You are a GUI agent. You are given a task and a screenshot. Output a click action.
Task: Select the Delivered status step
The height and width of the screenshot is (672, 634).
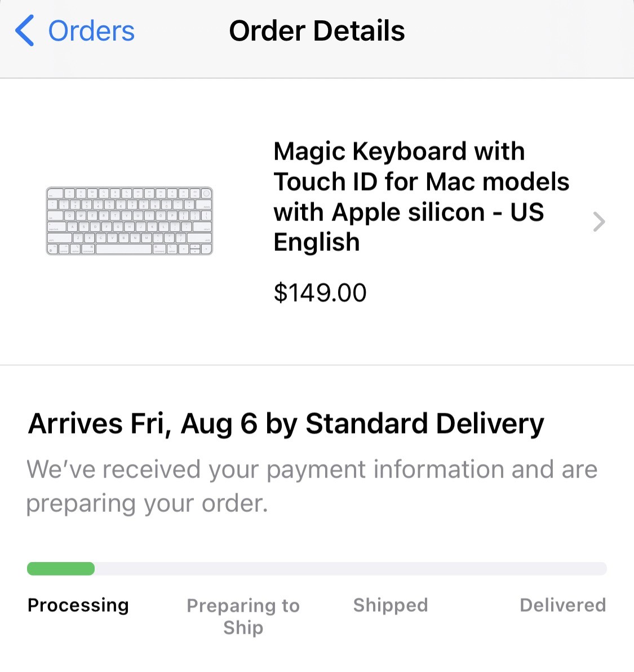(562, 605)
